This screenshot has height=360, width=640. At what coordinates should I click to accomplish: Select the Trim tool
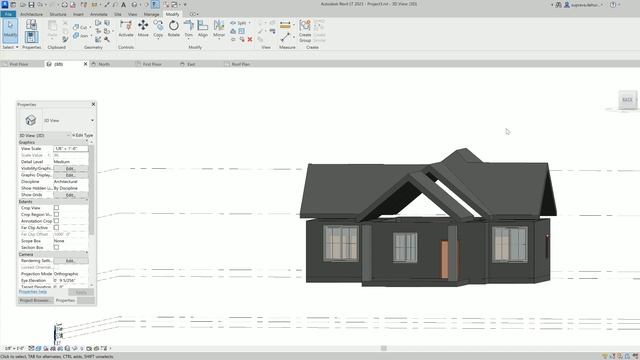pyautogui.click(x=188, y=29)
